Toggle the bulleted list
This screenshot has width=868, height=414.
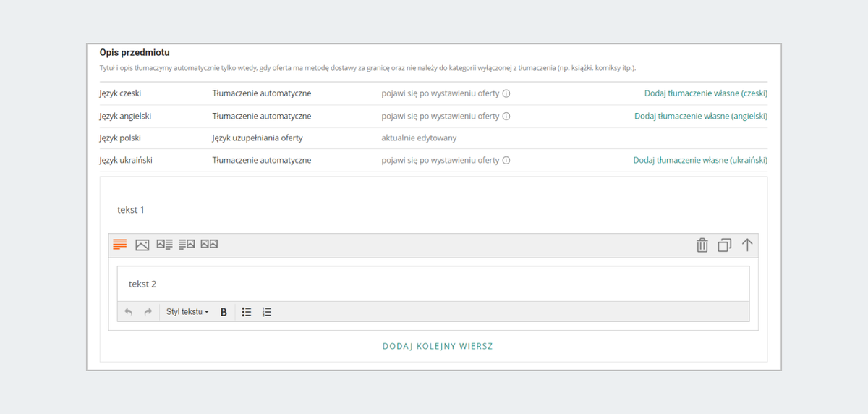pyautogui.click(x=247, y=312)
